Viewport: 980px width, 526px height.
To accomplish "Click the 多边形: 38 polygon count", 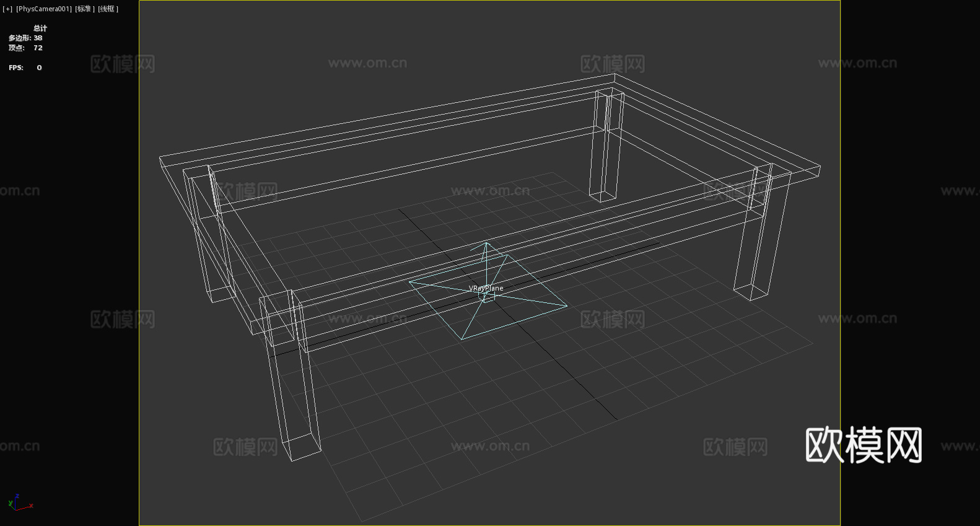I will tap(25, 38).
